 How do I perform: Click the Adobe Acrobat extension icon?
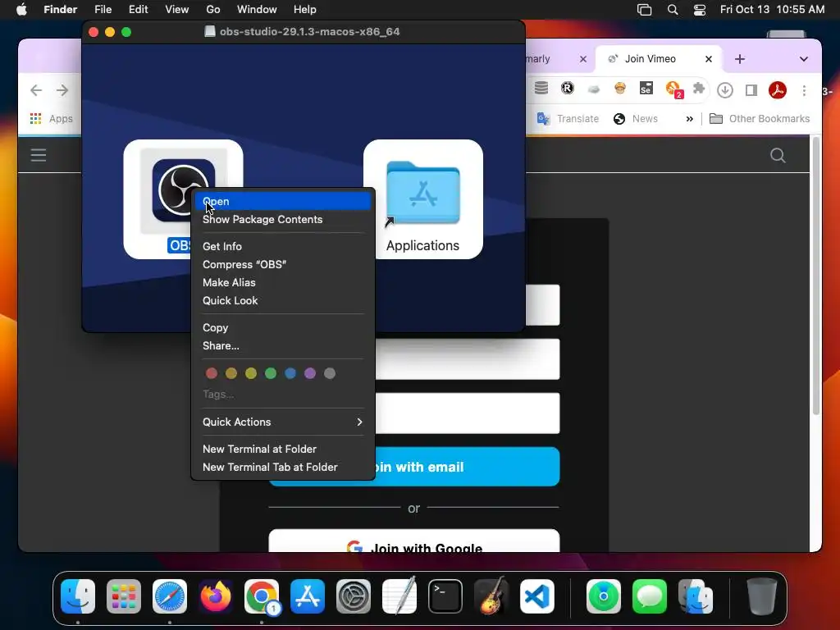778,90
